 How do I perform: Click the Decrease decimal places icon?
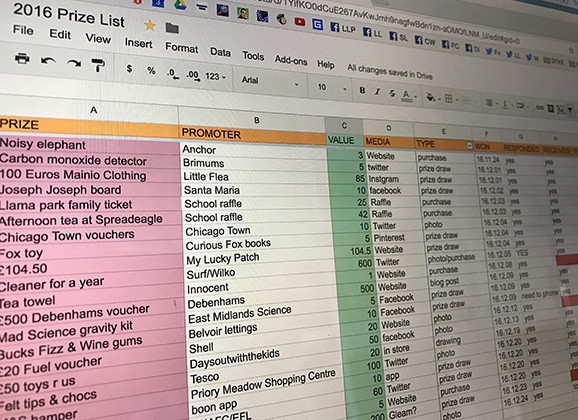click(x=173, y=74)
